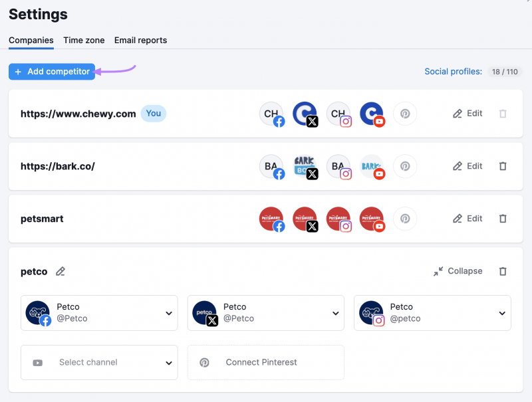The height and width of the screenshot is (402, 532).
Task: Open petco YouTube Select channel dropdown
Action: 99,362
